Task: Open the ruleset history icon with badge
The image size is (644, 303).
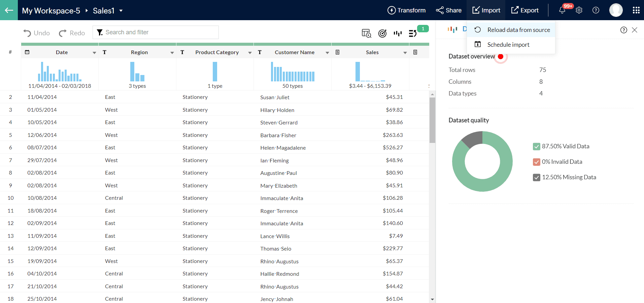Action: [413, 33]
